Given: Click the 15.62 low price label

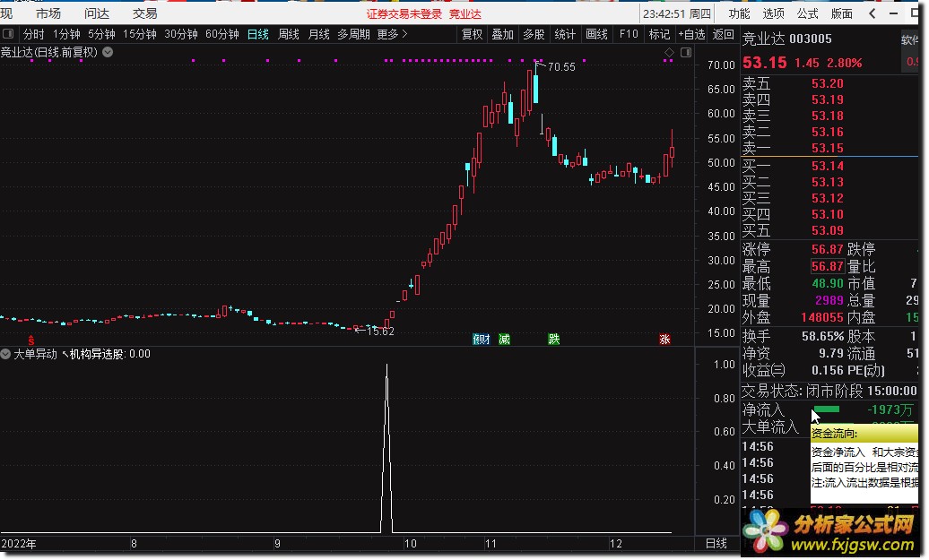Looking at the screenshot, I should pyautogui.click(x=380, y=332).
